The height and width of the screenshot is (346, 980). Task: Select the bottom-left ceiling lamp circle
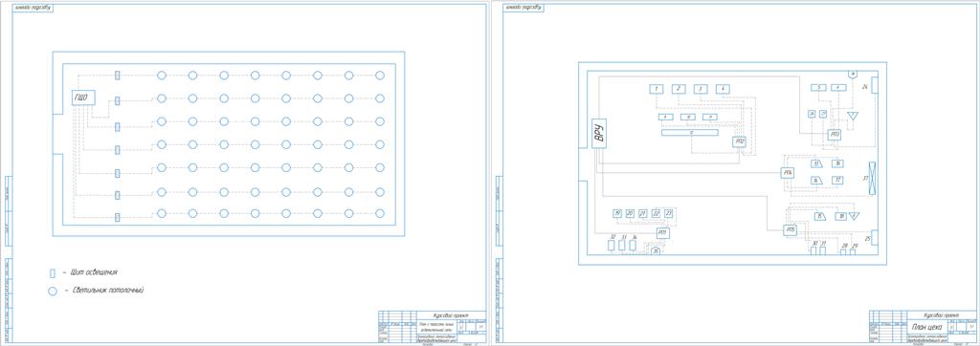point(161,213)
